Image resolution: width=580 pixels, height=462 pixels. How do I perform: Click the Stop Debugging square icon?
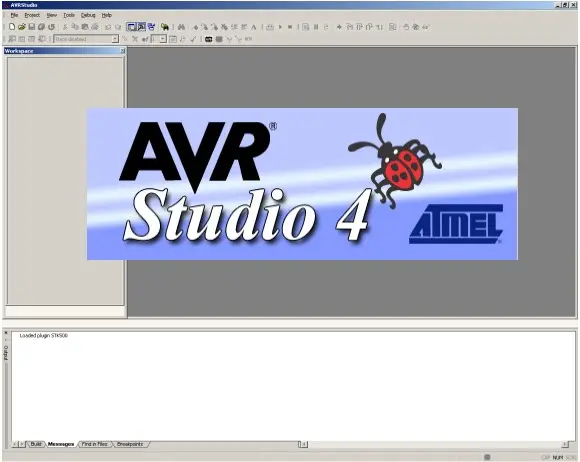(290, 27)
